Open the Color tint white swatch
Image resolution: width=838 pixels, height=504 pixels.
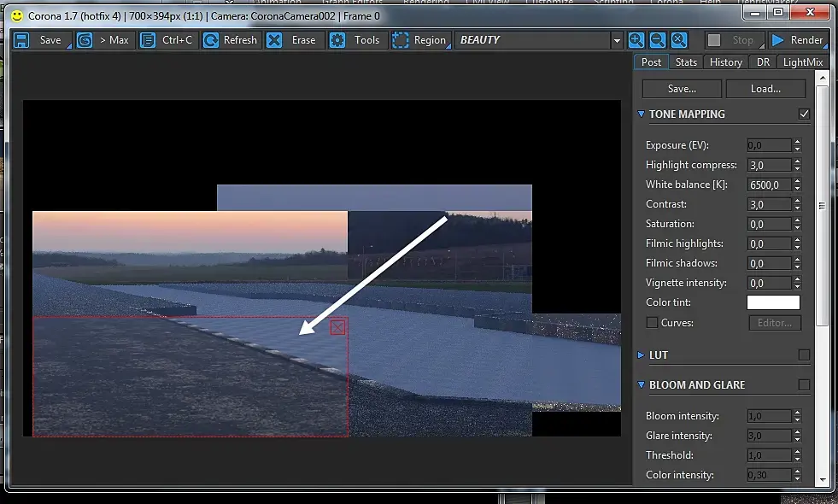point(773,302)
